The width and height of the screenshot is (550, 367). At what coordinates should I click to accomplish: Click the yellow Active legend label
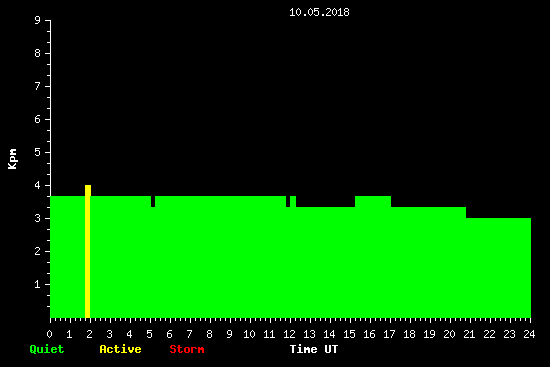tap(120, 349)
